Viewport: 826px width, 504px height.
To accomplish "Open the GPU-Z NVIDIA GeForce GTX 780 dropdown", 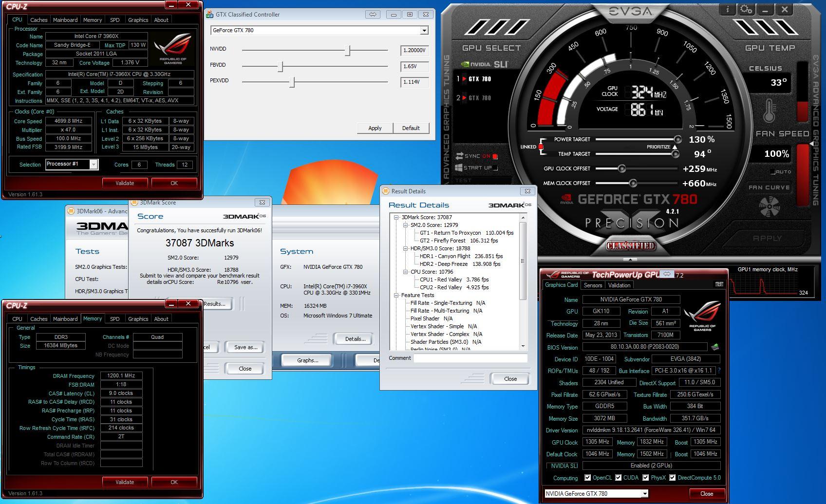I will [x=645, y=493].
